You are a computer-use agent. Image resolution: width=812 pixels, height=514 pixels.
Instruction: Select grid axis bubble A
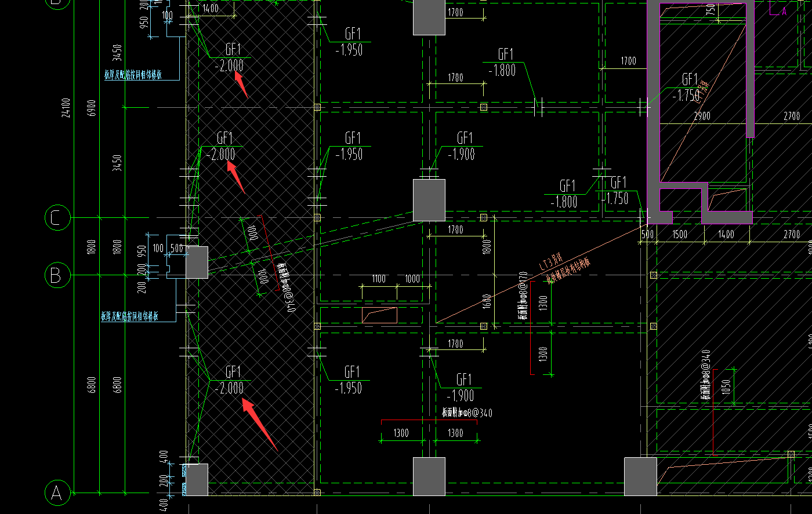coord(56,493)
